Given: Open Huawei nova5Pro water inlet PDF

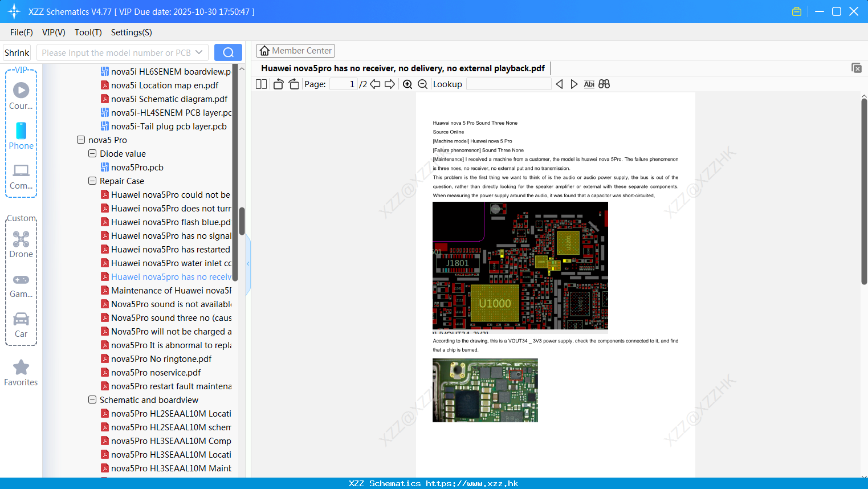Looking at the screenshot, I should tap(171, 263).
